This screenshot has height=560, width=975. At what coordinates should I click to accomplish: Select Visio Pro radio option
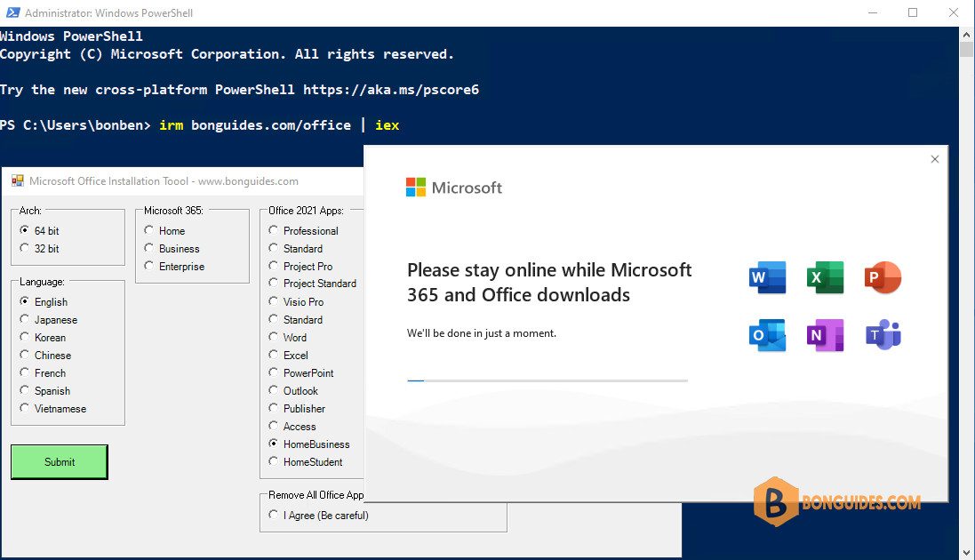(296, 302)
